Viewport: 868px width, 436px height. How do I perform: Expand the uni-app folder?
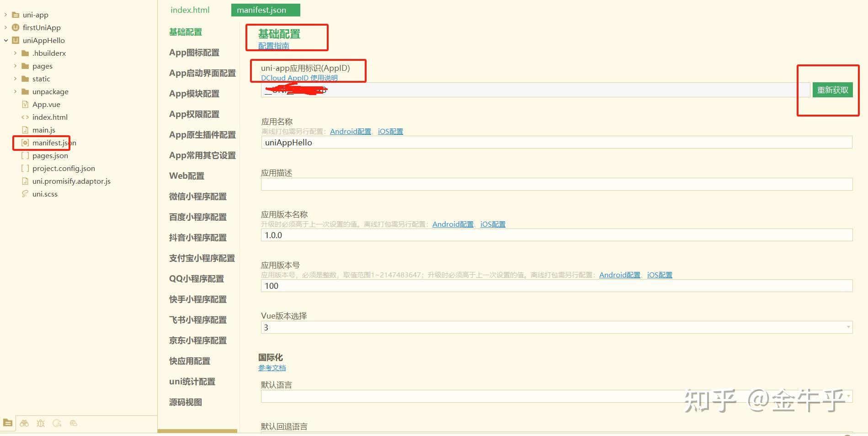5,14
